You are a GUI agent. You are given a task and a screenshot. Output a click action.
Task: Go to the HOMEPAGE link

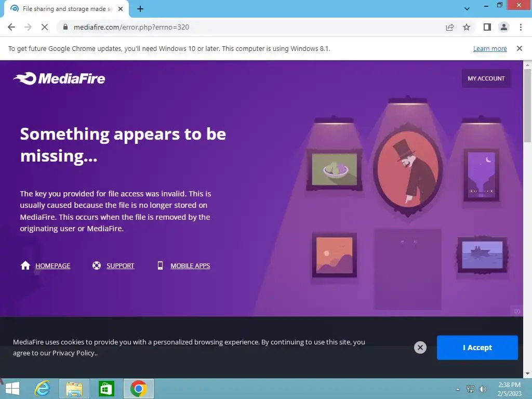(x=53, y=265)
